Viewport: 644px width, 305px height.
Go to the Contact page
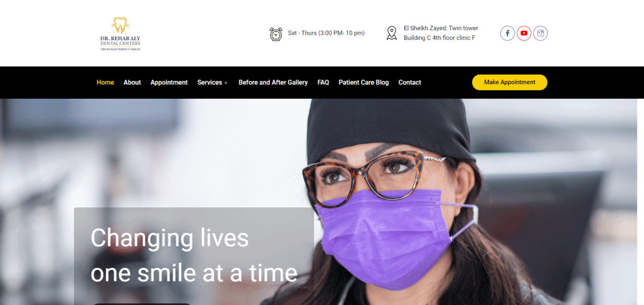click(409, 82)
